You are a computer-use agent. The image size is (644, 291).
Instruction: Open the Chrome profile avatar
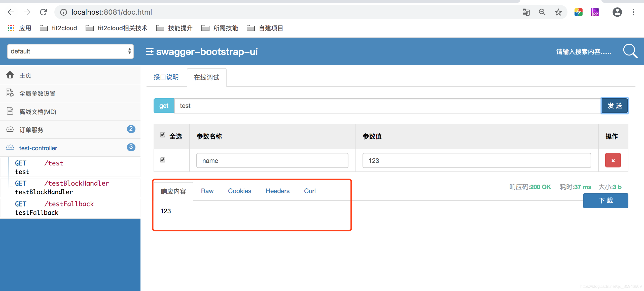point(617,12)
